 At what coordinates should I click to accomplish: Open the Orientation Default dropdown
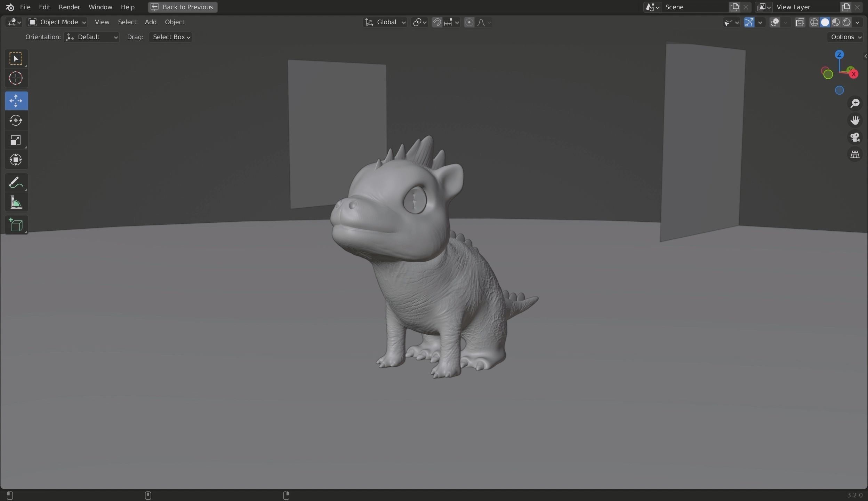point(92,37)
